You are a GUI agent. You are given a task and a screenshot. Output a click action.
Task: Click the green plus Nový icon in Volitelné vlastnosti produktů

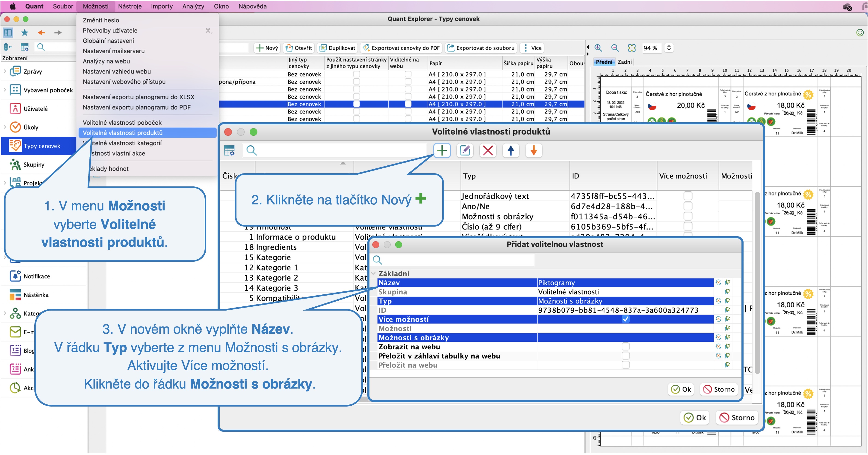[442, 150]
